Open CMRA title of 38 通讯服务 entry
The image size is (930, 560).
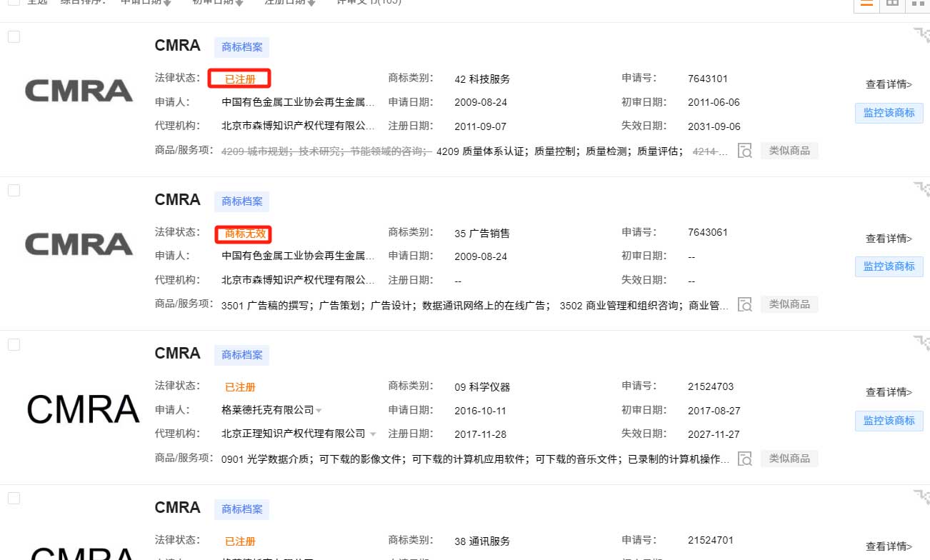click(x=177, y=508)
